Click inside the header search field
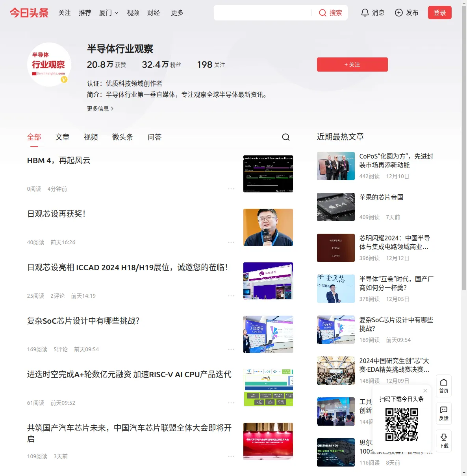Screen dimensions: 467x476 (x=263, y=13)
